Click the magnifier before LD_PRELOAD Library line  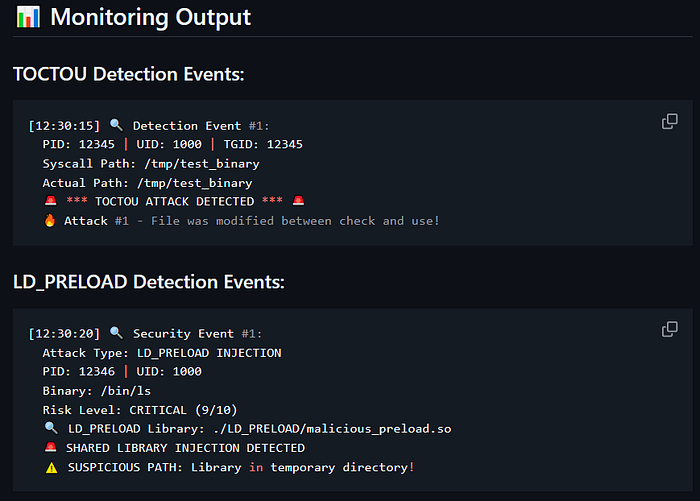point(50,429)
